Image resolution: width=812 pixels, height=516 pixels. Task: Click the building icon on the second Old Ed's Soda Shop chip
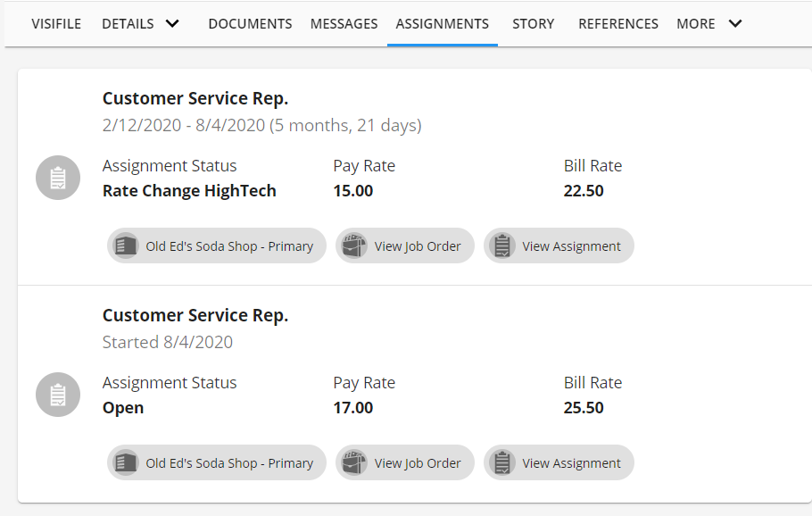(x=126, y=463)
